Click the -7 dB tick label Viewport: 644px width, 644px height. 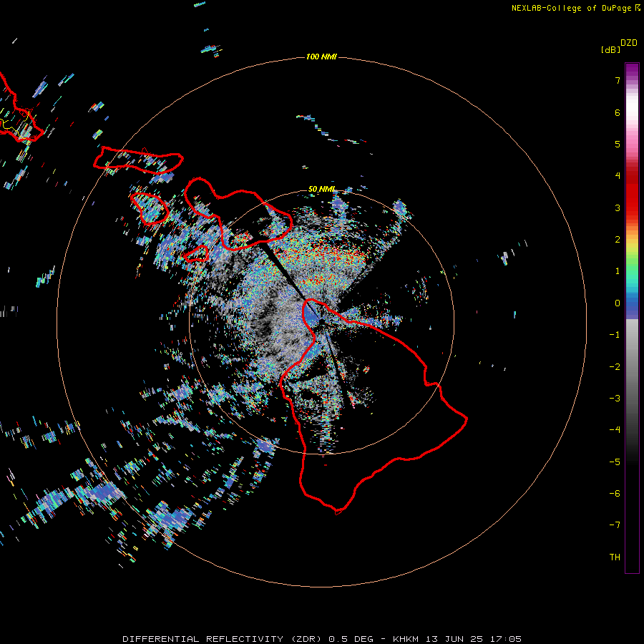615,525
